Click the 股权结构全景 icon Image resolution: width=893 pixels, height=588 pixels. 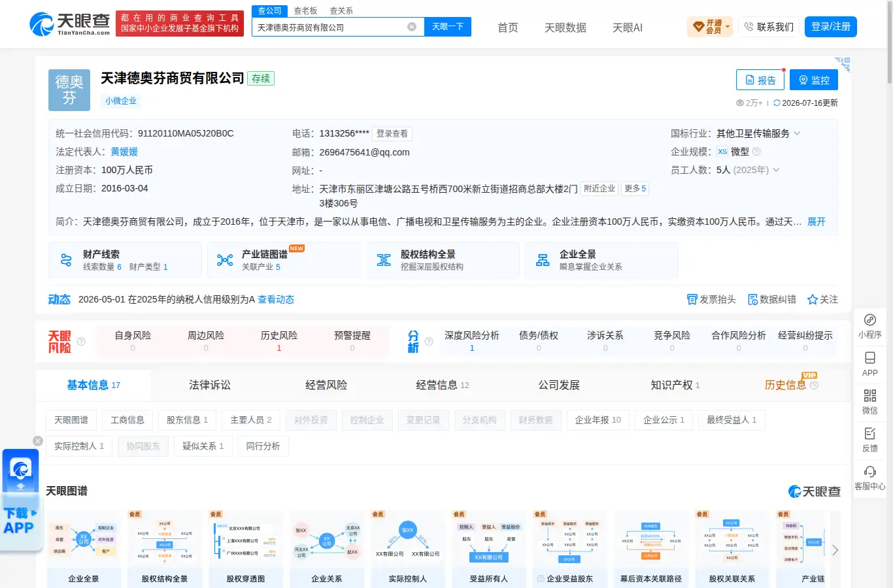click(x=384, y=260)
